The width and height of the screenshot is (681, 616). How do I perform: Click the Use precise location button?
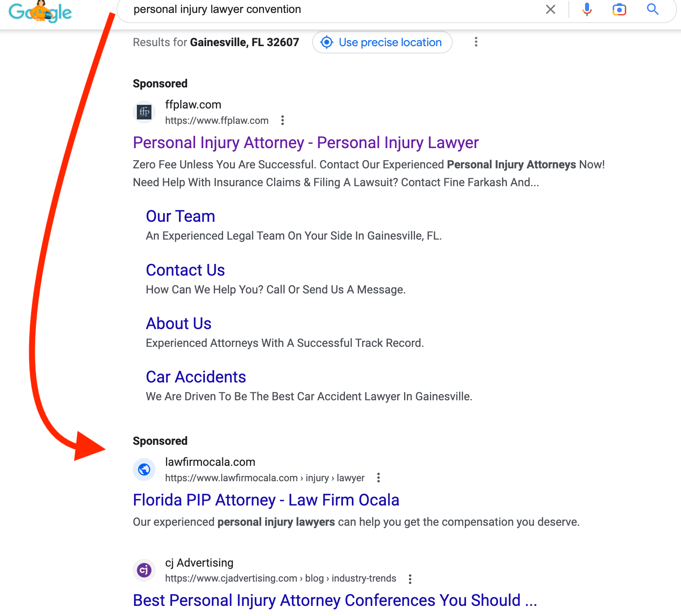(382, 42)
